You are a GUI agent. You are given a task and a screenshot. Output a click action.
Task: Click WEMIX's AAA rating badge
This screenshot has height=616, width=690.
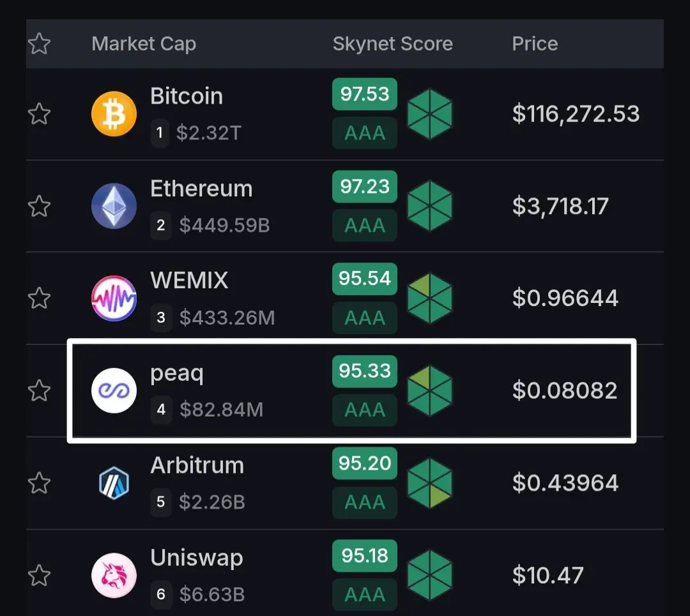pyautogui.click(x=365, y=318)
